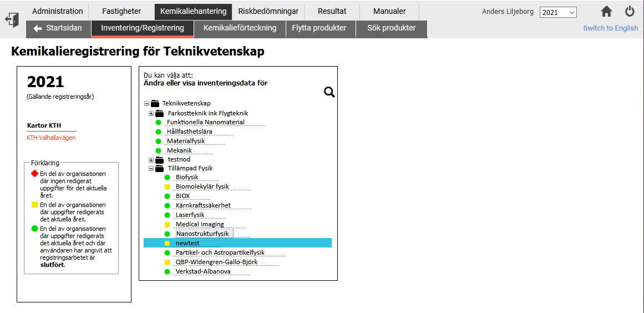Expand the Farkostteknik ink Flygteknik node
This screenshot has height=313, width=644.
point(151,113)
